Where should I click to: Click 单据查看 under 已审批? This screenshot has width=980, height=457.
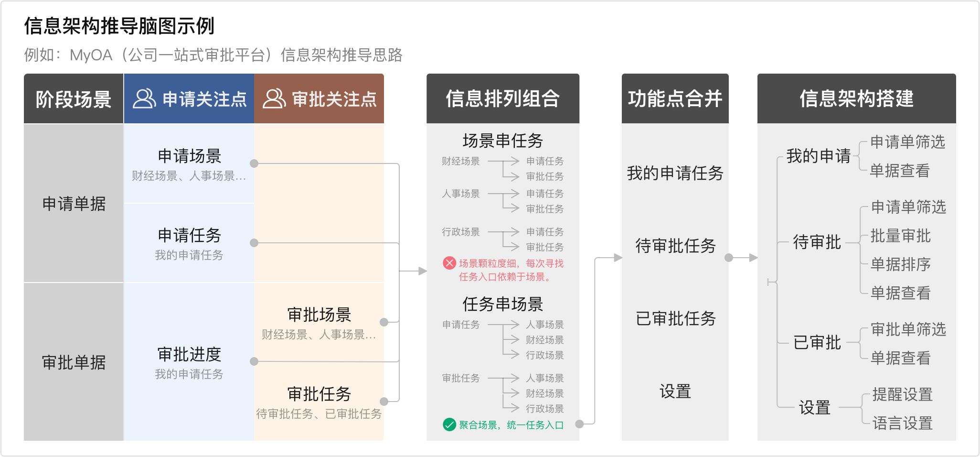(x=901, y=358)
